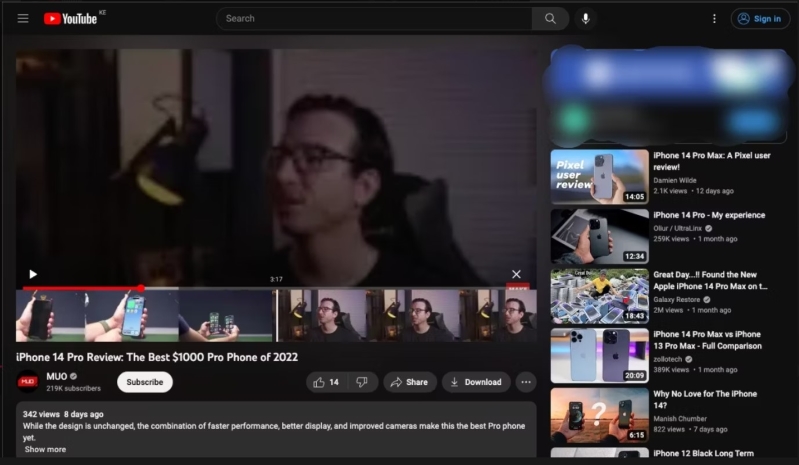
Task: Open the hamburger guide menu
Action: pyautogui.click(x=23, y=19)
